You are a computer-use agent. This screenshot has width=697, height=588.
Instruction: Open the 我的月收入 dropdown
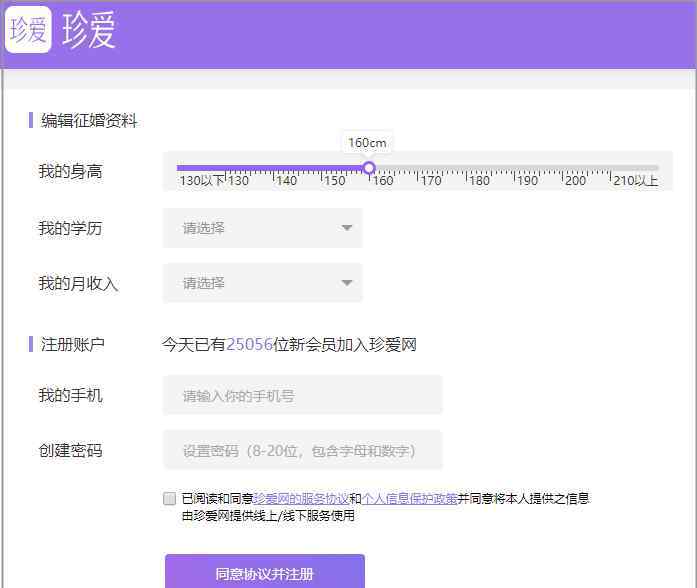(x=263, y=283)
